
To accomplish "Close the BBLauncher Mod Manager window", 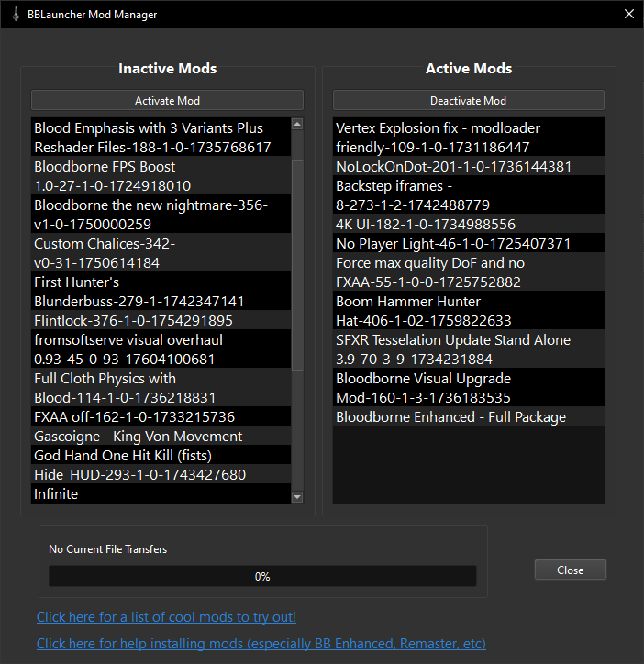I will coord(629,14).
